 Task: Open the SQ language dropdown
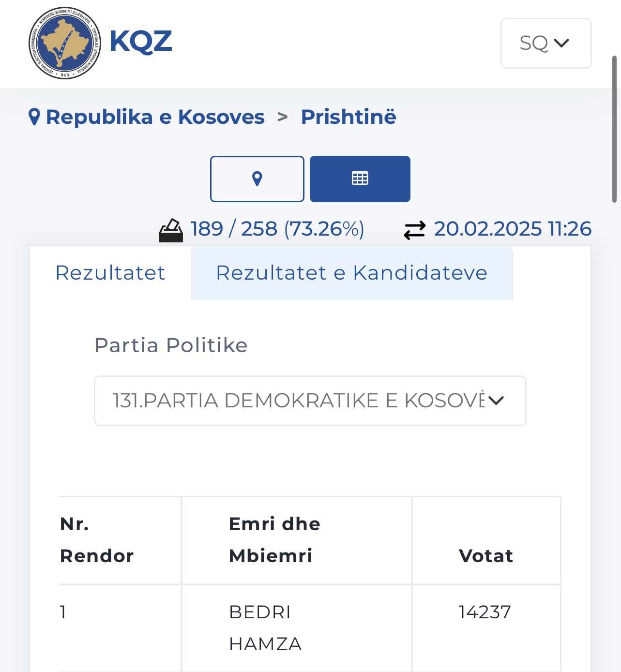(x=545, y=43)
